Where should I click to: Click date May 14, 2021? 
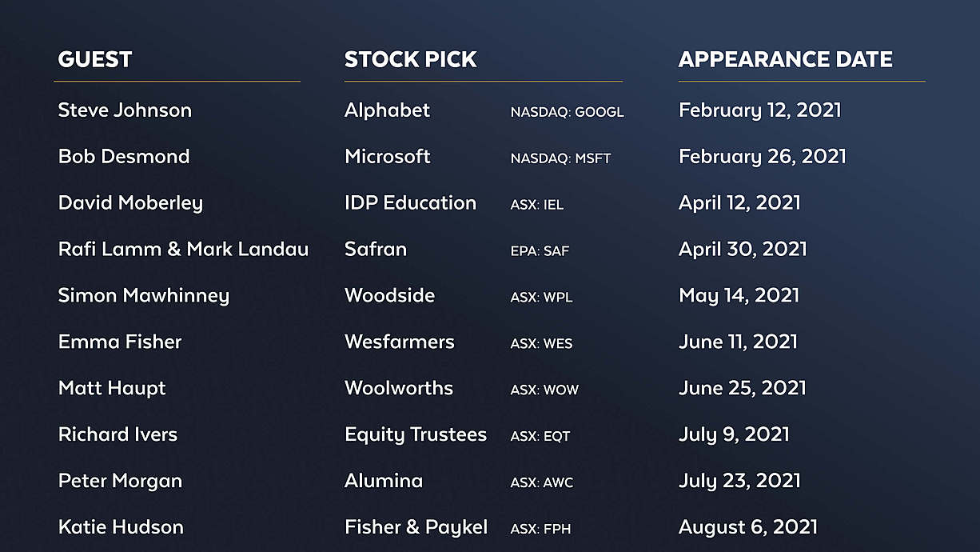[739, 296]
